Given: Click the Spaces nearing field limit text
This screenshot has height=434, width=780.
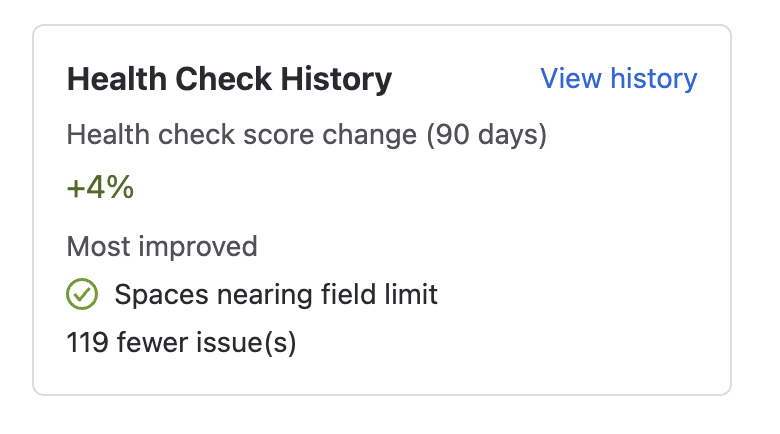Looking at the screenshot, I should coord(276,295).
